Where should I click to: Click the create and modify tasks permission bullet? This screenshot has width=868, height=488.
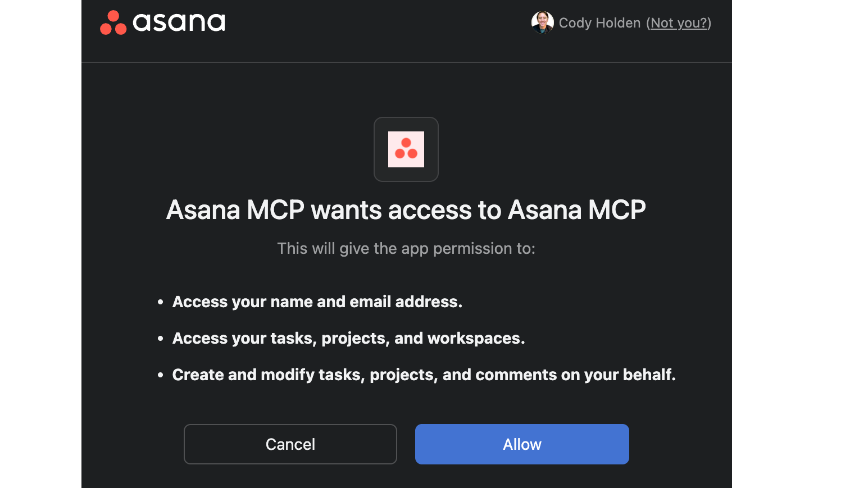tap(424, 374)
